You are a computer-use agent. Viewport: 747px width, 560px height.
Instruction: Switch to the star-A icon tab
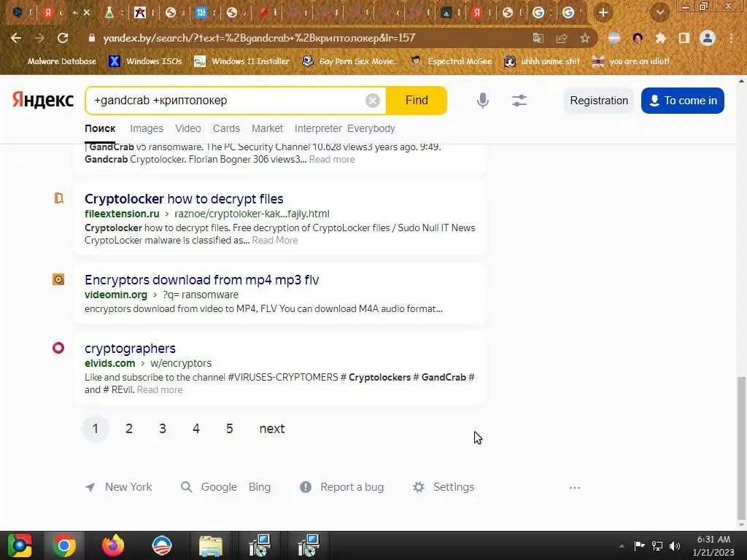tap(140, 13)
